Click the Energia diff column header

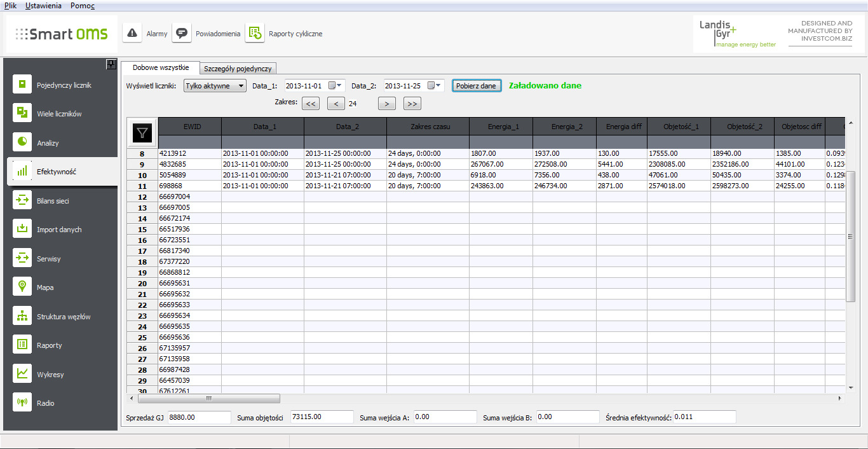coord(622,127)
